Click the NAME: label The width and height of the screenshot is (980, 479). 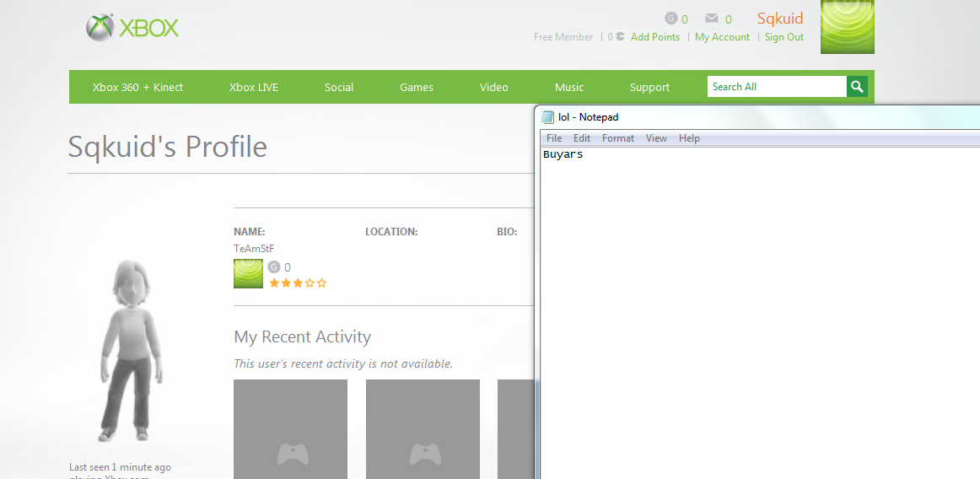(x=250, y=232)
